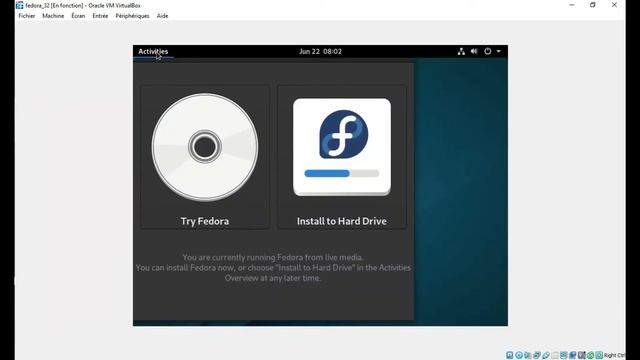This screenshot has height=360, width=640.
Task: Open the network status icon in GNOME top bar
Action: 461,51
